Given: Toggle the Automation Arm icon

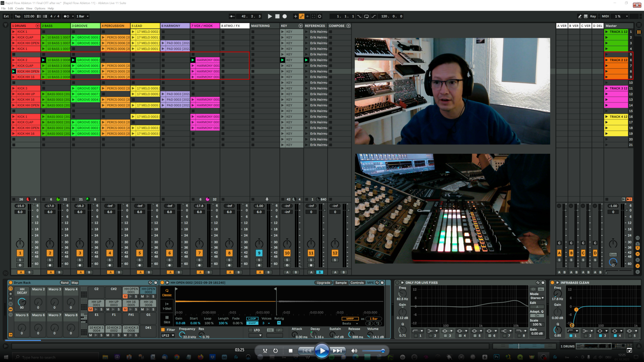Looking at the screenshot, I should click(x=302, y=16).
